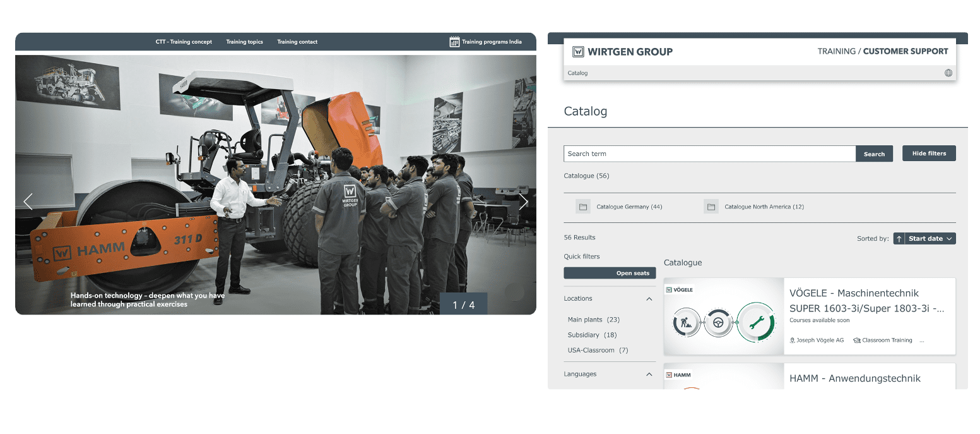Click the Hide filters button
The width and height of the screenshot is (980, 434).
coord(929,154)
